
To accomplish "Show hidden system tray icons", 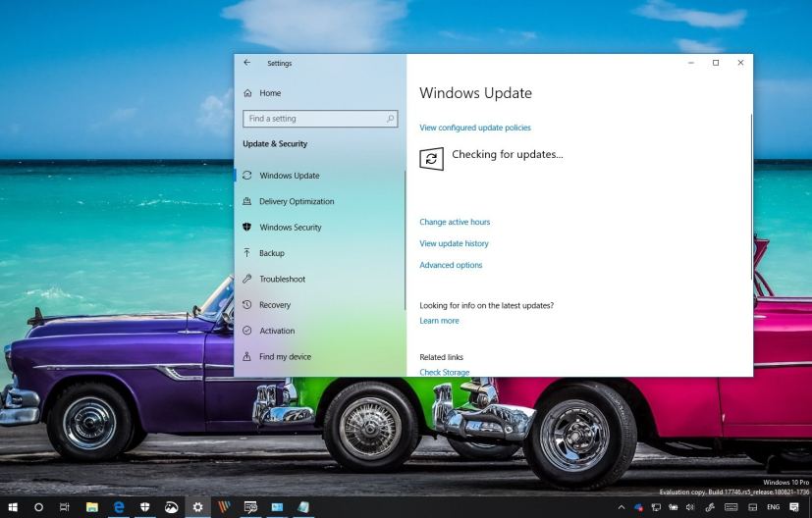I will [x=622, y=507].
